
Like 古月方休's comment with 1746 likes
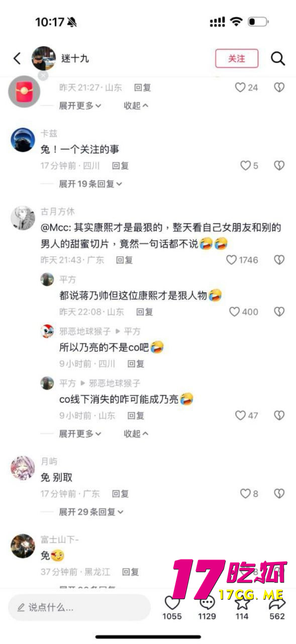[x=231, y=260]
